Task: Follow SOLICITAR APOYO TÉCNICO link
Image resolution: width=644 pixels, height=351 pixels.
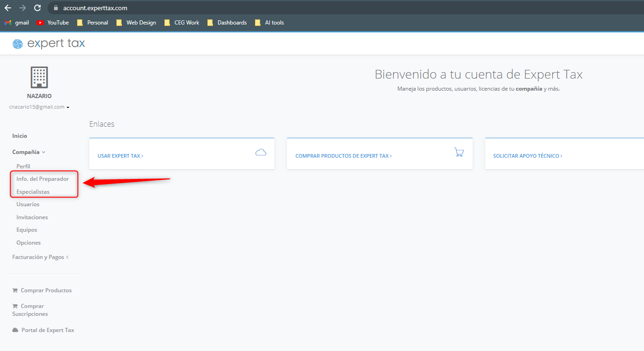Action: (x=528, y=156)
